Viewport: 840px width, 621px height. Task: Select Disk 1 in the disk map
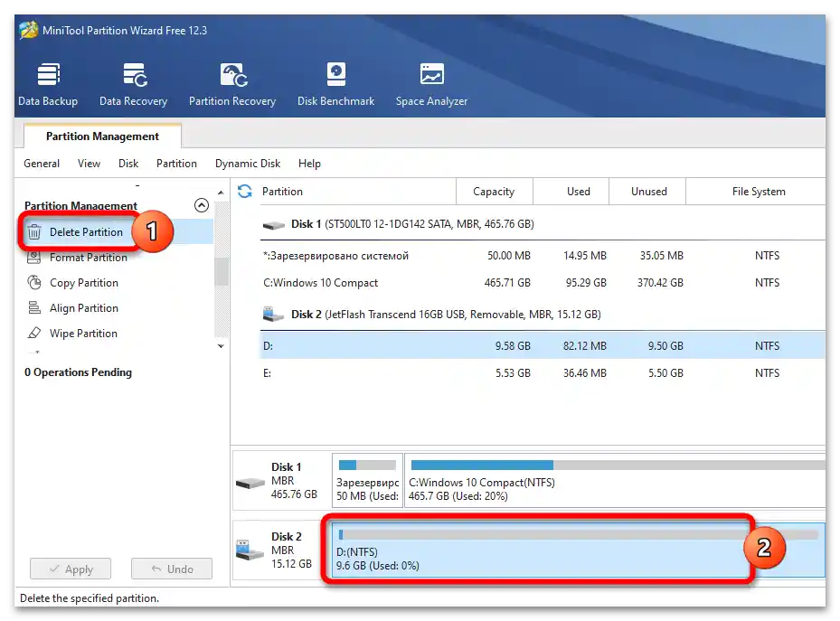click(x=278, y=481)
